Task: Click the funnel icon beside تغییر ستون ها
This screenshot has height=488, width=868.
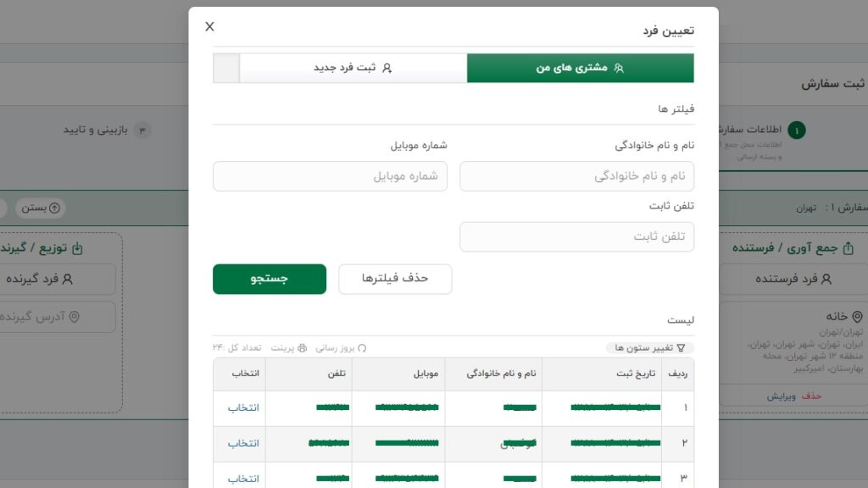Action: pos(681,348)
